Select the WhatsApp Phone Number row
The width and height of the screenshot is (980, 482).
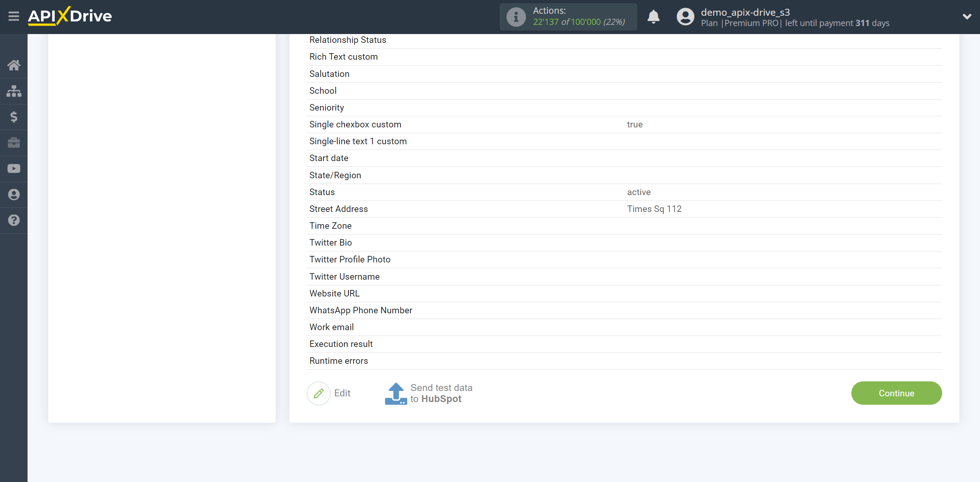pyautogui.click(x=624, y=311)
